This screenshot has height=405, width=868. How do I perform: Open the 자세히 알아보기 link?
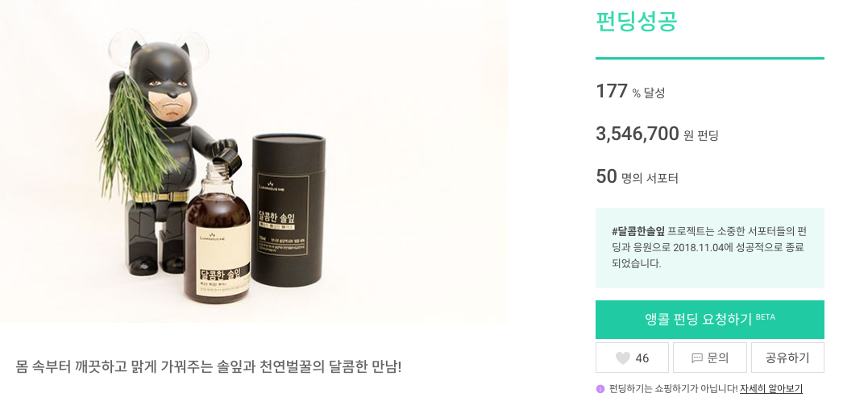point(771,389)
